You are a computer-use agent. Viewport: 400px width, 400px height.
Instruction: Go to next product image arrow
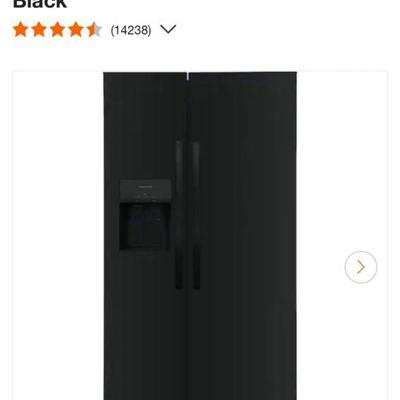point(361,267)
